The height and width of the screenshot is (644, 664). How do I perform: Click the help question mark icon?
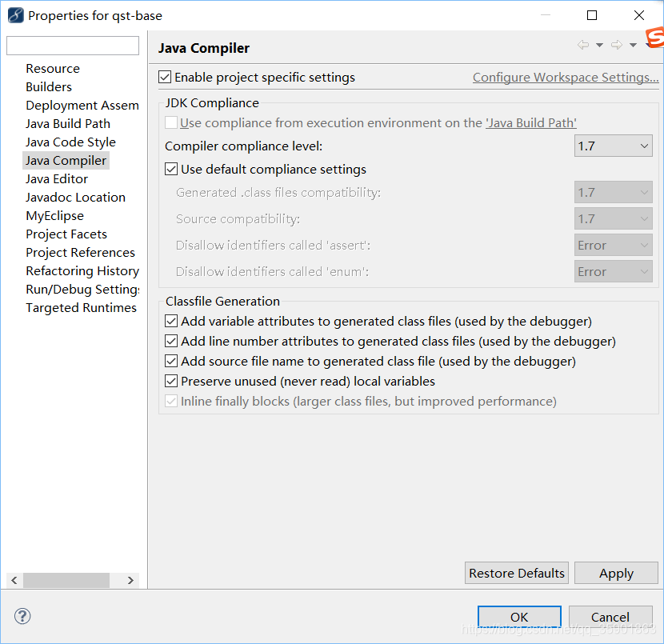pos(22,616)
